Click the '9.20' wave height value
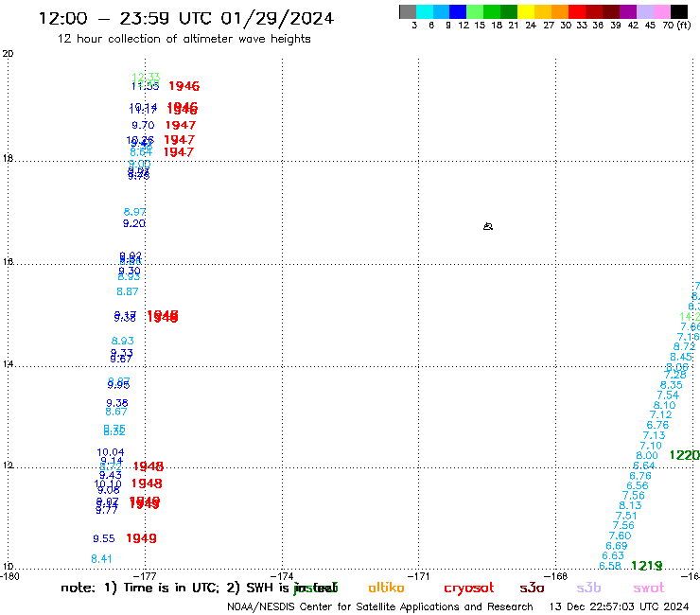700x615 pixels. 134,223
